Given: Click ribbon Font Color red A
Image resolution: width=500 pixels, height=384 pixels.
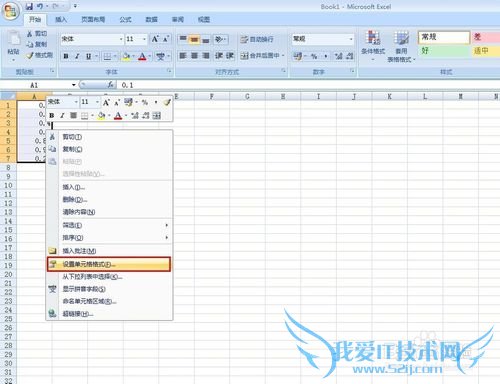Looking at the screenshot, I should (x=142, y=56).
